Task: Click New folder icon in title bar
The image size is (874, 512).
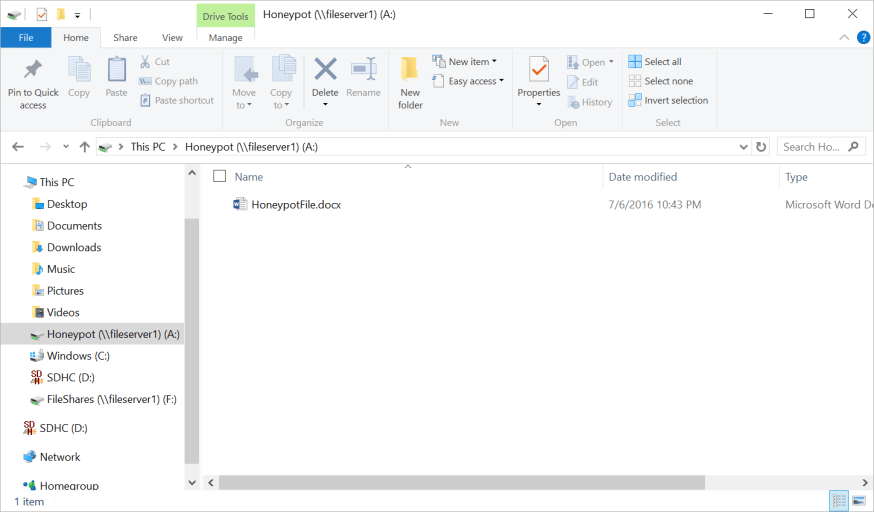Action: (x=61, y=14)
